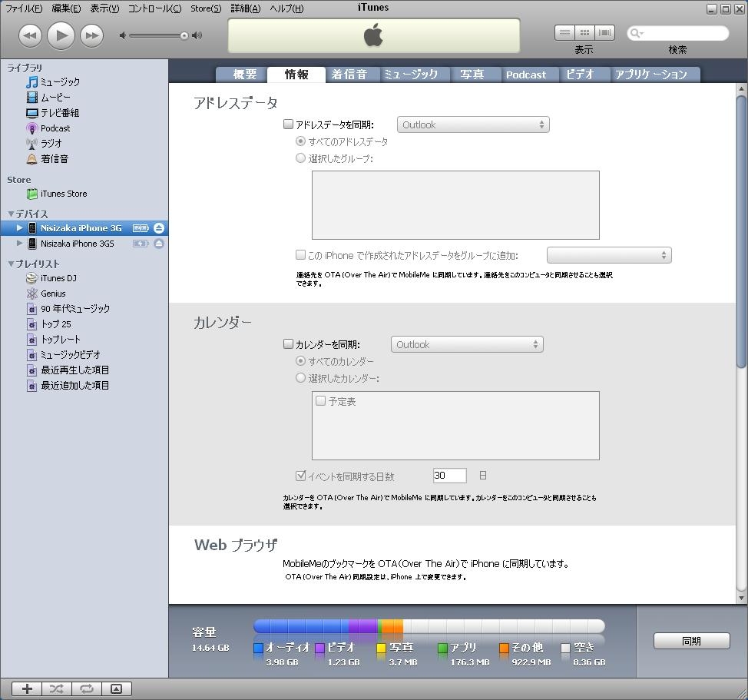Select Nisizaka iPhone 3GS device
The image size is (748, 700).
tap(78, 244)
